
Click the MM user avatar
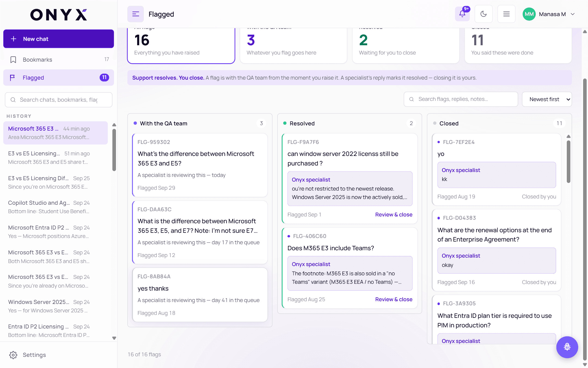(529, 14)
